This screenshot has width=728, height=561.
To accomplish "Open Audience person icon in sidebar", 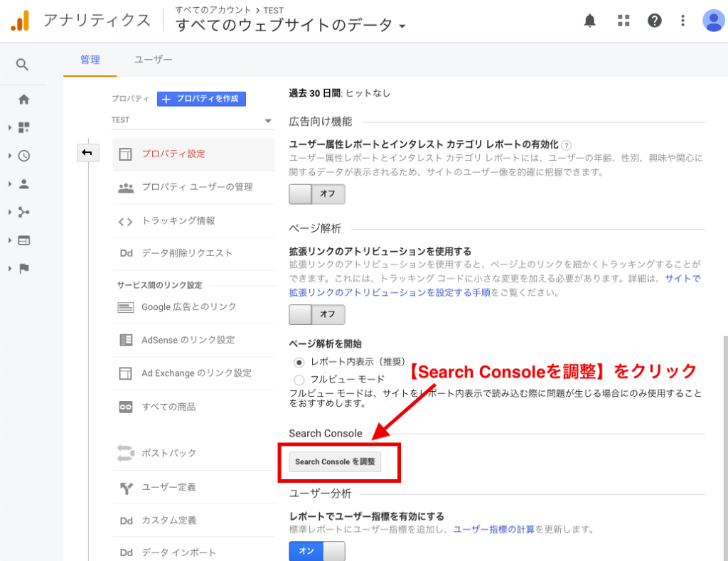I will [23, 184].
